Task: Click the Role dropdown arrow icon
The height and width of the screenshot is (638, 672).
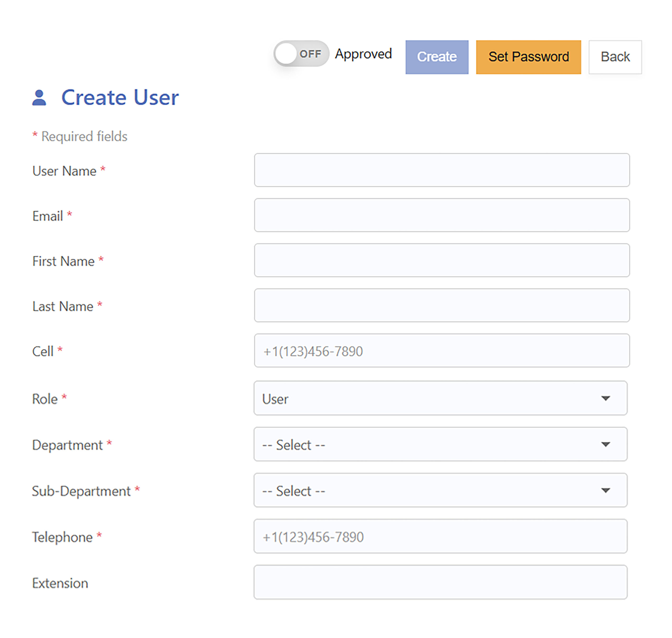Action: click(605, 398)
